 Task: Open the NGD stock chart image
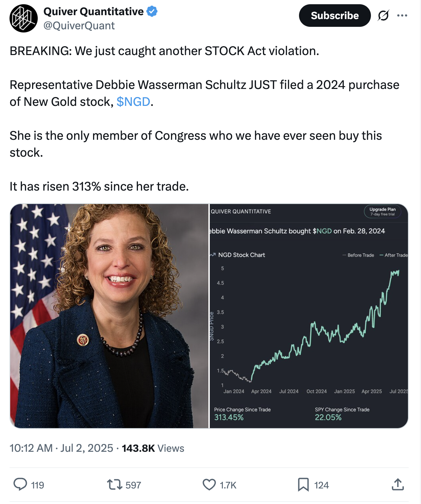(x=309, y=316)
